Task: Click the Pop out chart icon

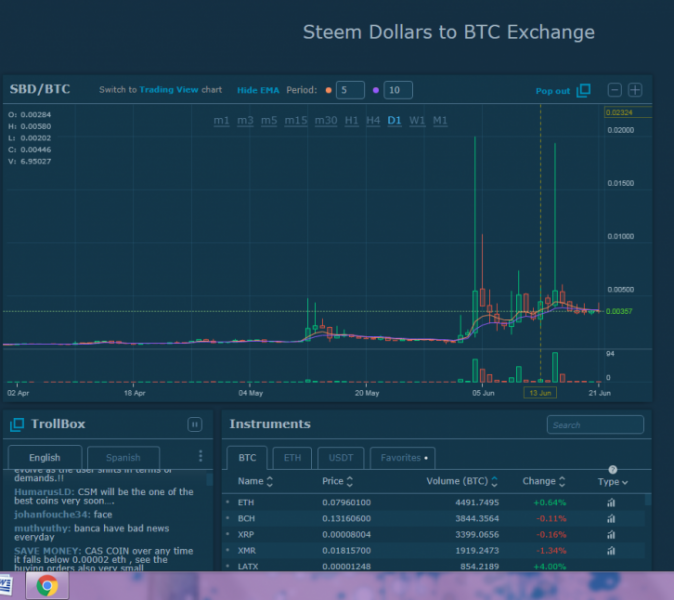Action: [583, 90]
